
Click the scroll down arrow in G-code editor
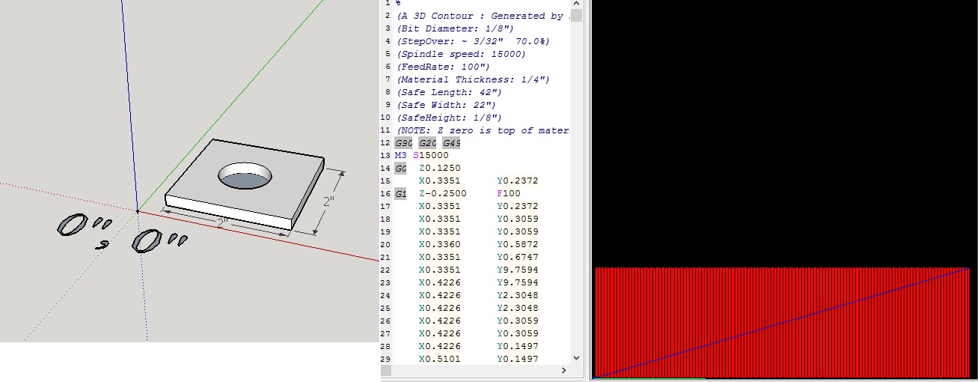tap(576, 358)
